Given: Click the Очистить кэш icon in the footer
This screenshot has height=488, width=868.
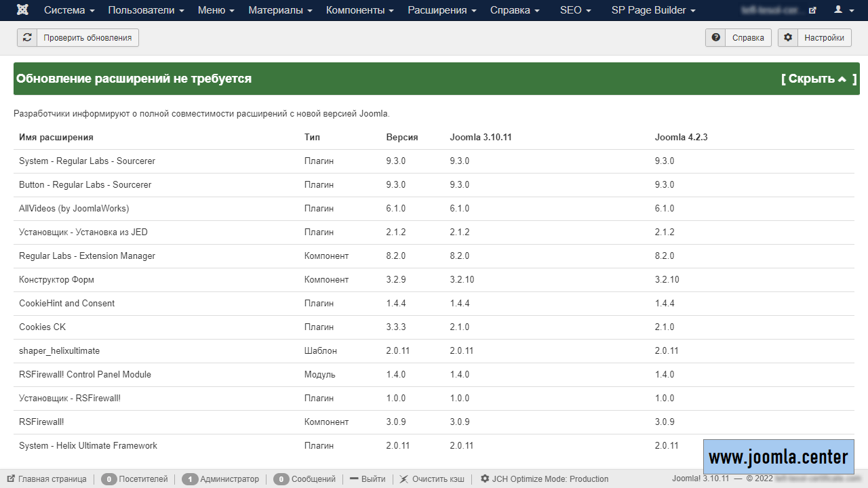Looking at the screenshot, I should click(x=404, y=479).
